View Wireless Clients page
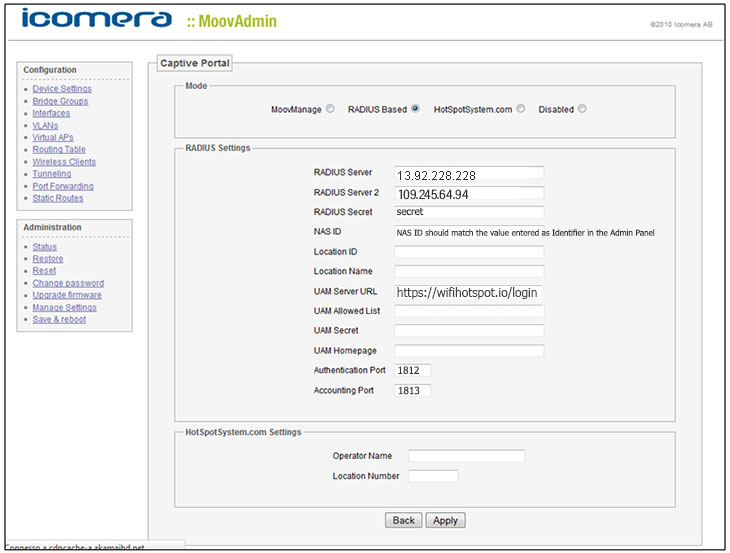Viewport: 730px width, 553px height. click(64, 162)
